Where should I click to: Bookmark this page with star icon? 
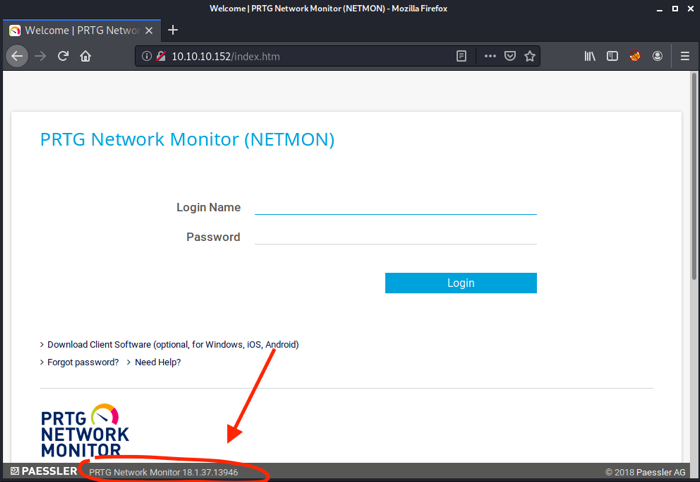pyautogui.click(x=530, y=56)
